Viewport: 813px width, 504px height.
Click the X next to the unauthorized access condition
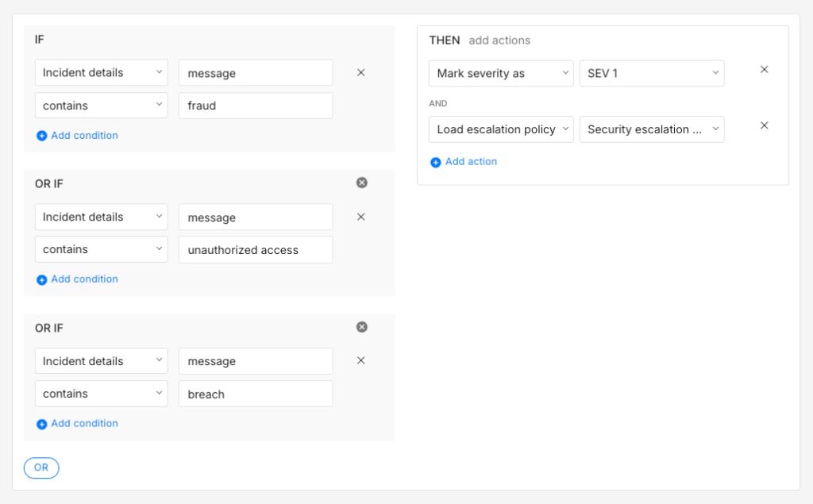point(360,216)
